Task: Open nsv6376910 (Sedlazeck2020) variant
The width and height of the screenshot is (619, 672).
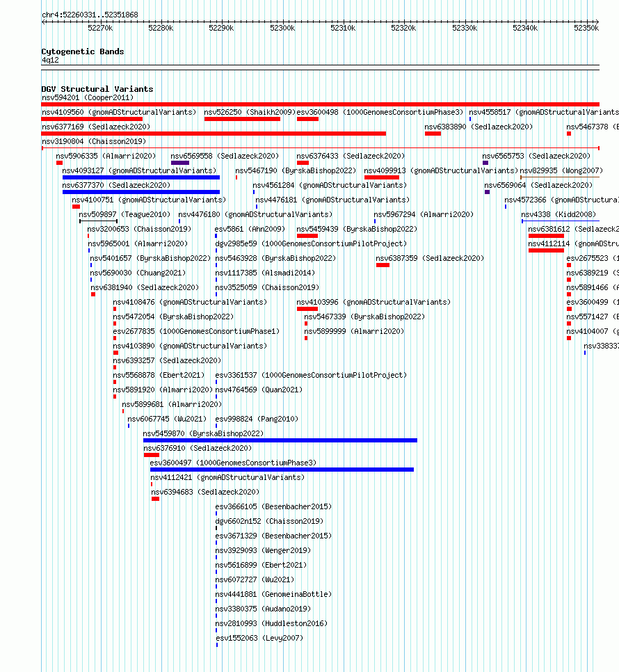Action: (197, 448)
